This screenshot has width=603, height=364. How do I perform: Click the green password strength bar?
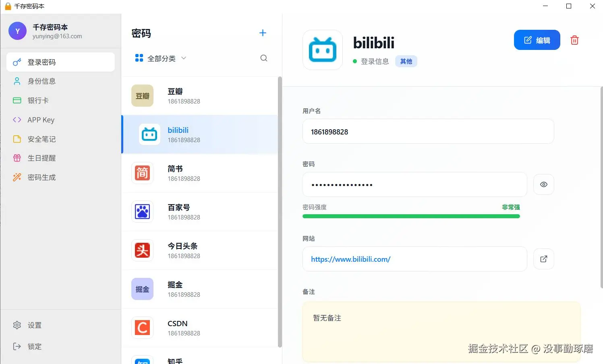click(x=411, y=216)
